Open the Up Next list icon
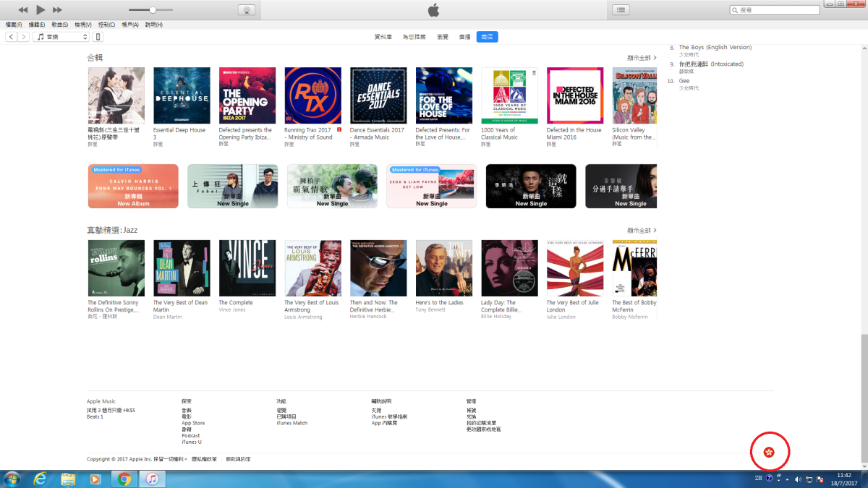This screenshot has height=488, width=868. pos(621,10)
